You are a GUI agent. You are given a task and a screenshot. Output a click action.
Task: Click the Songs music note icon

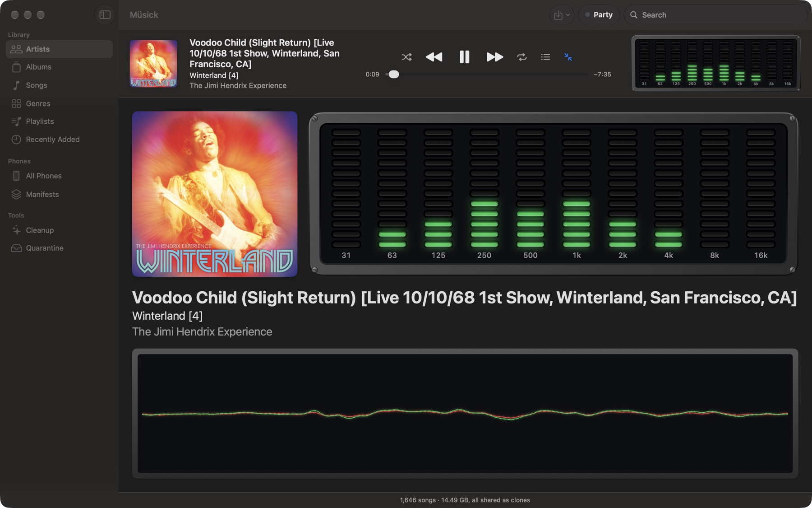pos(16,85)
